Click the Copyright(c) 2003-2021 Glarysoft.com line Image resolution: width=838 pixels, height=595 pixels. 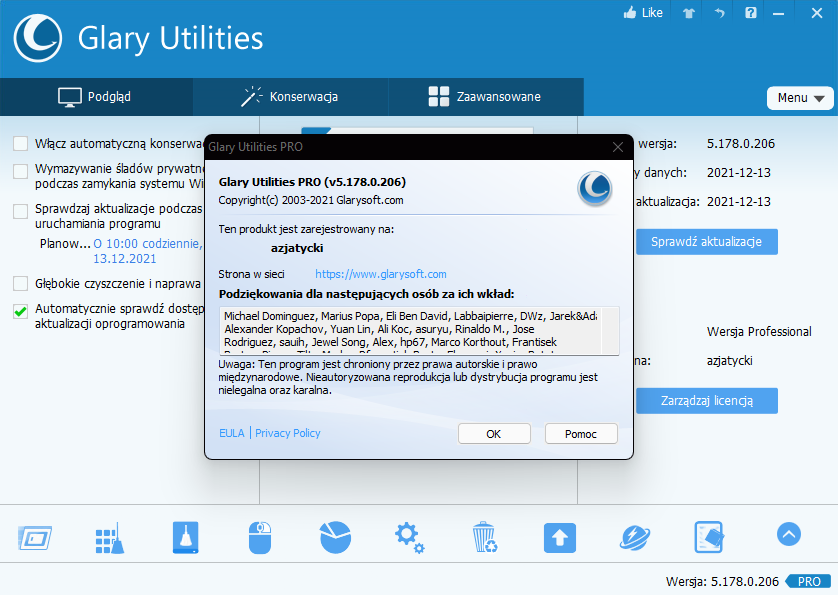pos(311,200)
